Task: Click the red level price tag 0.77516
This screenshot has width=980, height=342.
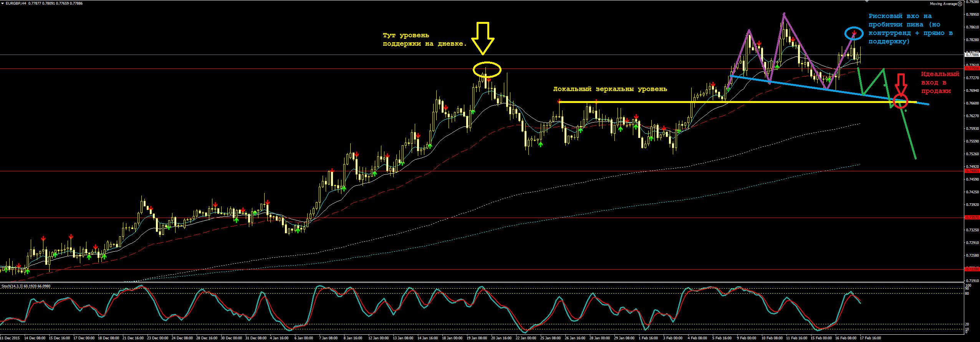Action: 972,68
